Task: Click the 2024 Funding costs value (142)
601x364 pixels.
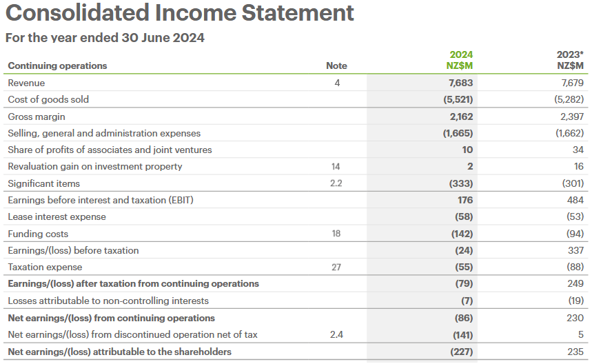Action: 459,234
